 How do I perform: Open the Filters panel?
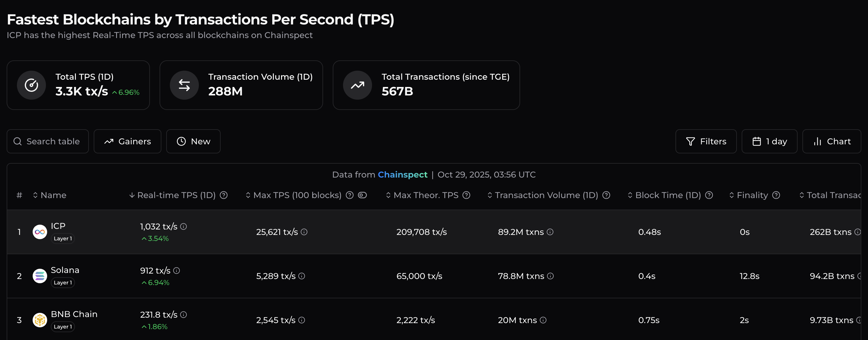pyautogui.click(x=706, y=141)
